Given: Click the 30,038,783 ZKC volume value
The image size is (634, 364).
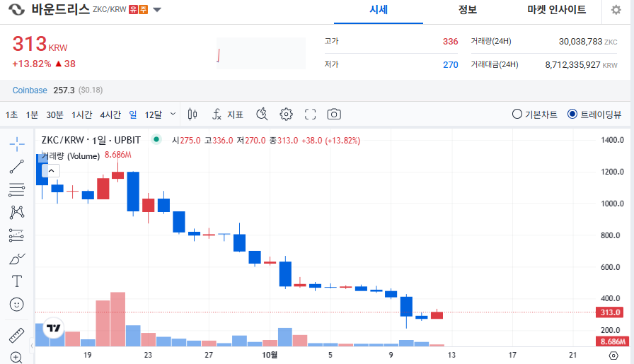Looking at the screenshot, I should point(588,41).
